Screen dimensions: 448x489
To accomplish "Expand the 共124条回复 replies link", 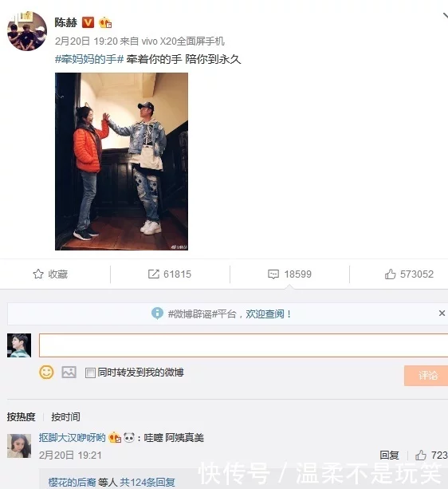I will tap(147, 482).
